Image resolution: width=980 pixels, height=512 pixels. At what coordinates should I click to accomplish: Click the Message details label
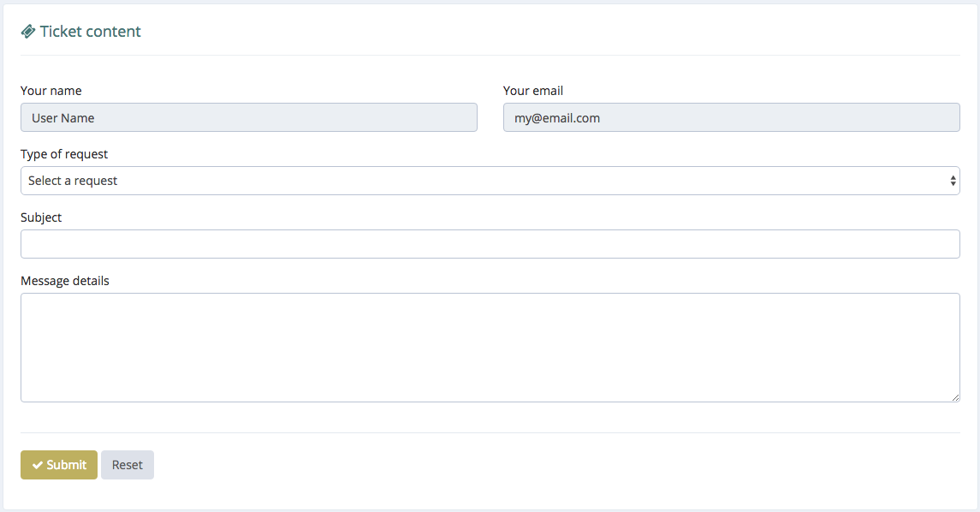click(65, 282)
